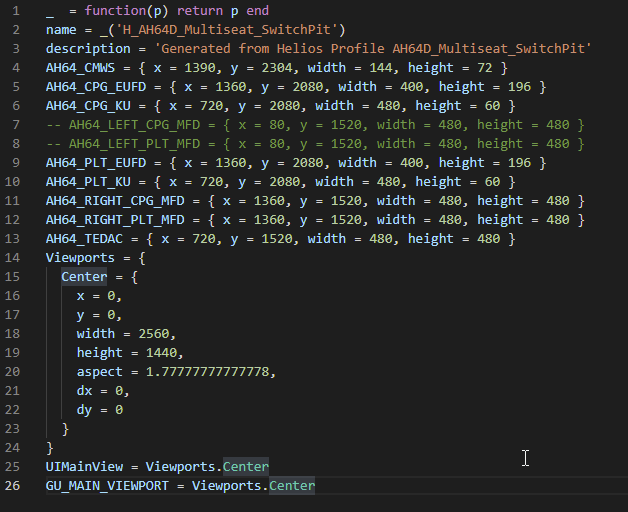The image size is (628, 512).
Task: Click line number 1 in gutter
Action: point(16,11)
